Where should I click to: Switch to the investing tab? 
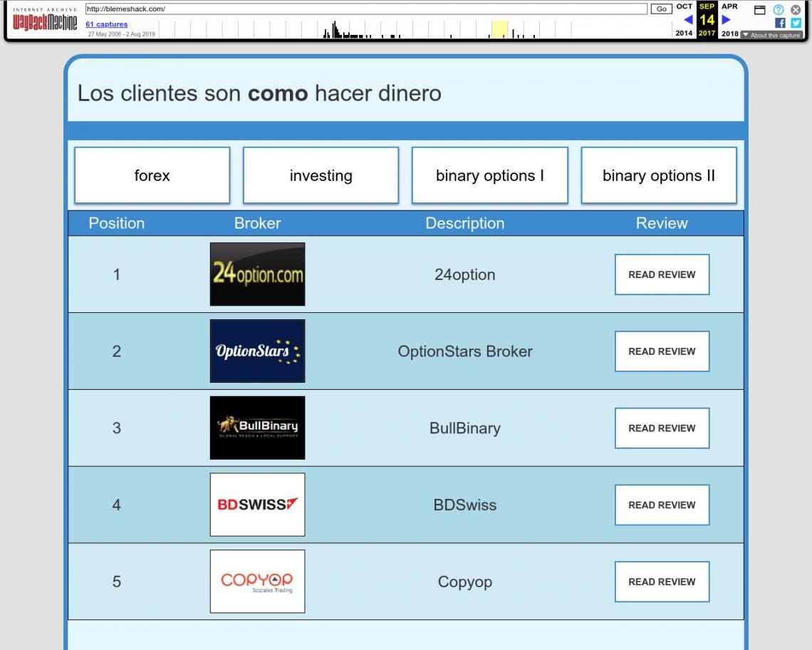tap(321, 175)
